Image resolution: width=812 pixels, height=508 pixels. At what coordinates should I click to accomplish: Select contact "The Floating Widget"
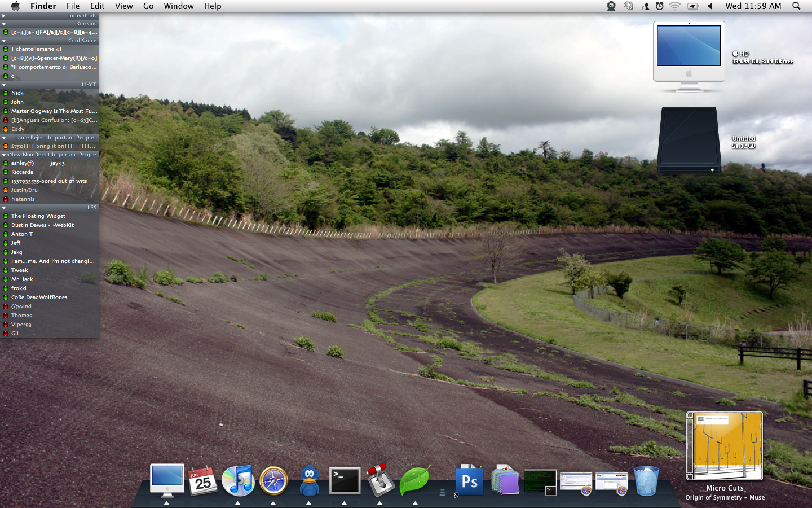point(50,216)
